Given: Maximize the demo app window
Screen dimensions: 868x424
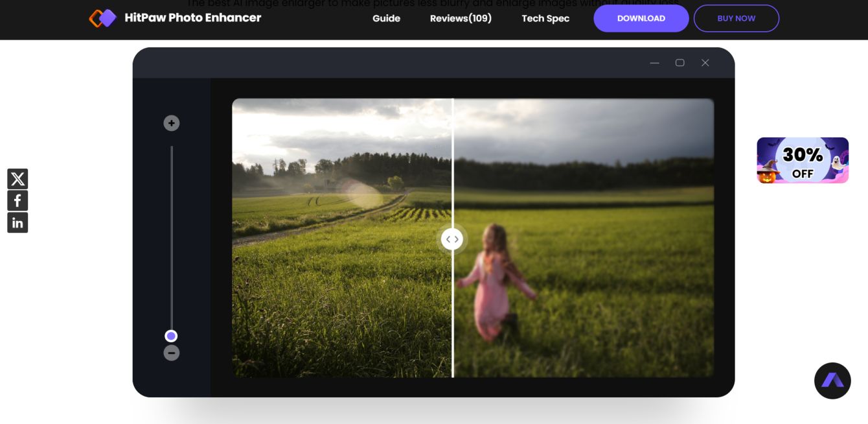Looking at the screenshot, I should pyautogui.click(x=680, y=63).
